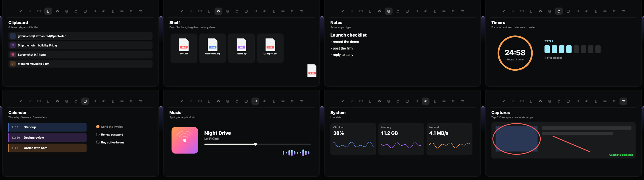Check off the 'Renew passport' reminder
The width and height of the screenshot is (644, 180).
[x=98, y=134]
